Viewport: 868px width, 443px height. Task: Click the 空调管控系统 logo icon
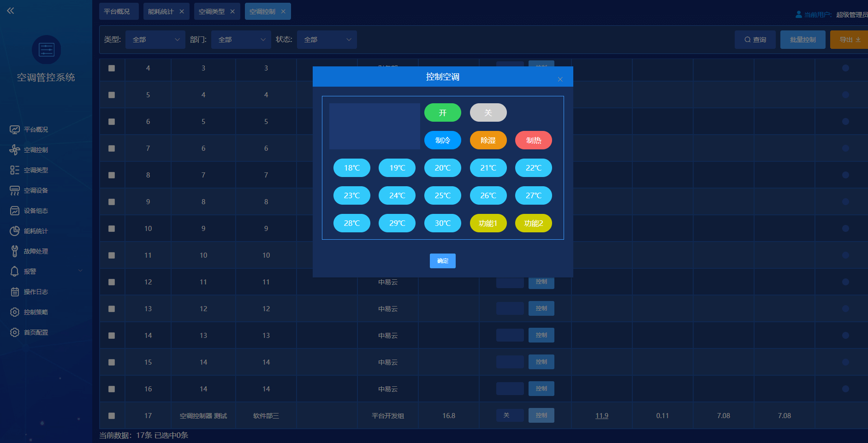pos(47,50)
